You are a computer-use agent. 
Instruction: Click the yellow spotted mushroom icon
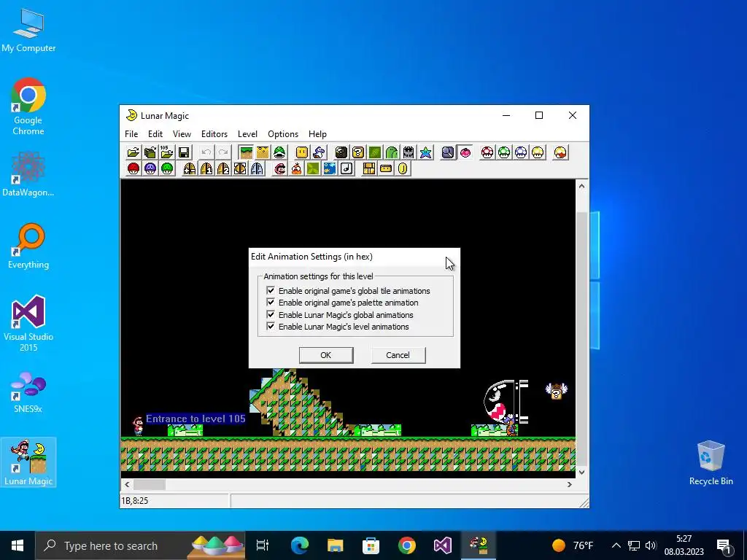point(538,152)
